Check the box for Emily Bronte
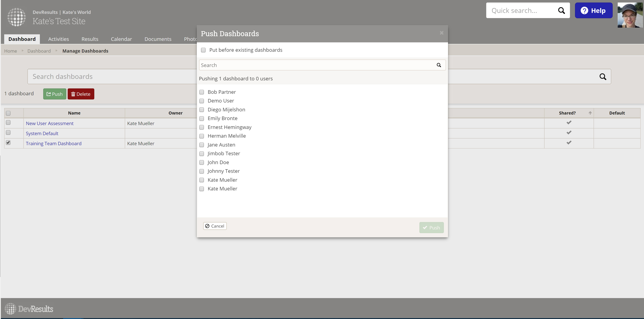 201,119
